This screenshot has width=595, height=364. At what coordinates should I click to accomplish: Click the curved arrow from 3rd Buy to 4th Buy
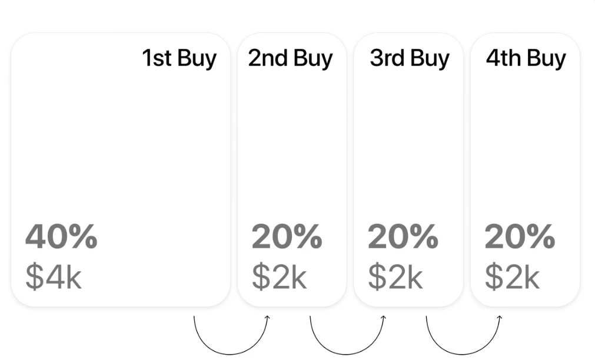[x=463, y=354]
